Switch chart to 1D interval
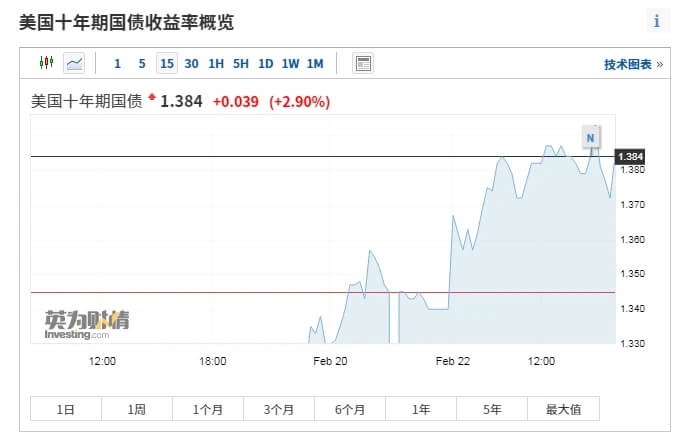679x439 pixels. point(265,64)
